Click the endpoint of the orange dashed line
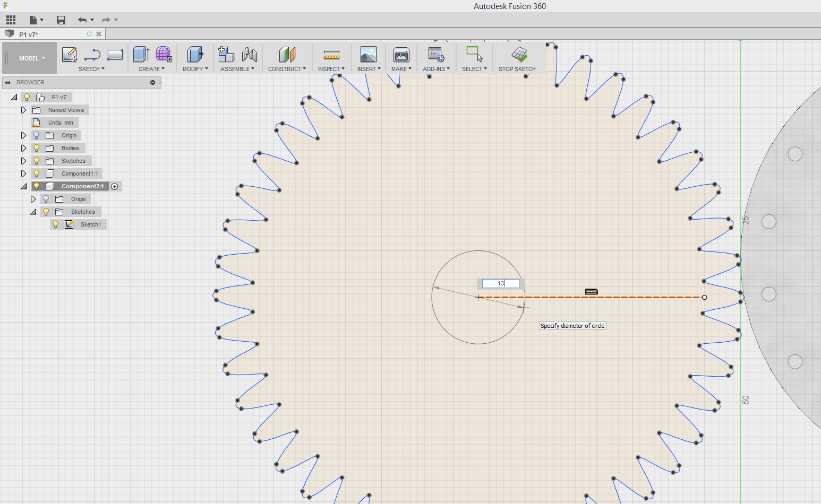 tap(704, 297)
